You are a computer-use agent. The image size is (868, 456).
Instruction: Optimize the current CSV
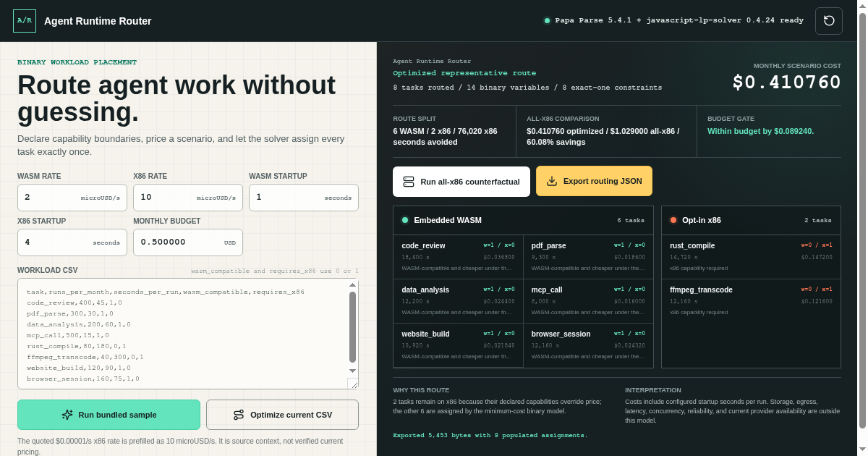(282, 415)
